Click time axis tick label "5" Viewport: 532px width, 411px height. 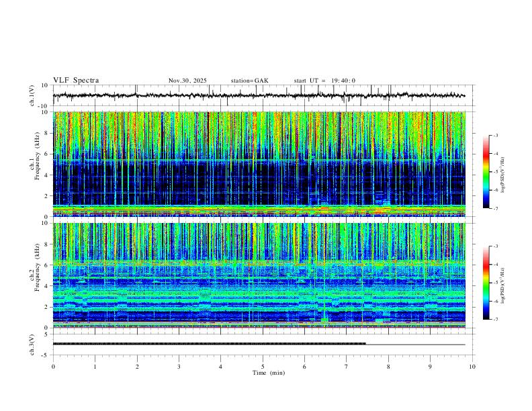pos(263,367)
